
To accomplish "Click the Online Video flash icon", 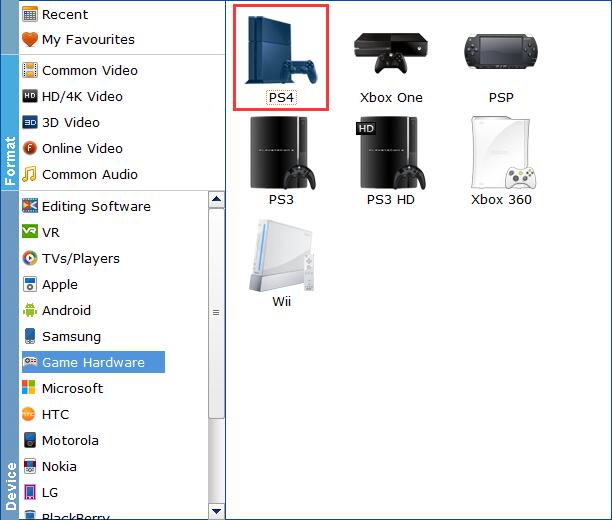I will click(30, 148).
